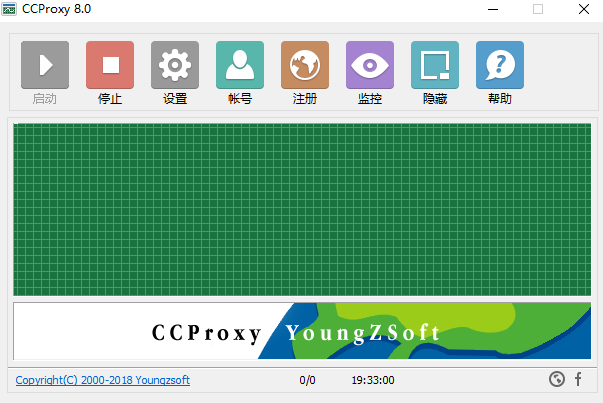Click the CCProxy app icon in title bar

click(9, 9)
